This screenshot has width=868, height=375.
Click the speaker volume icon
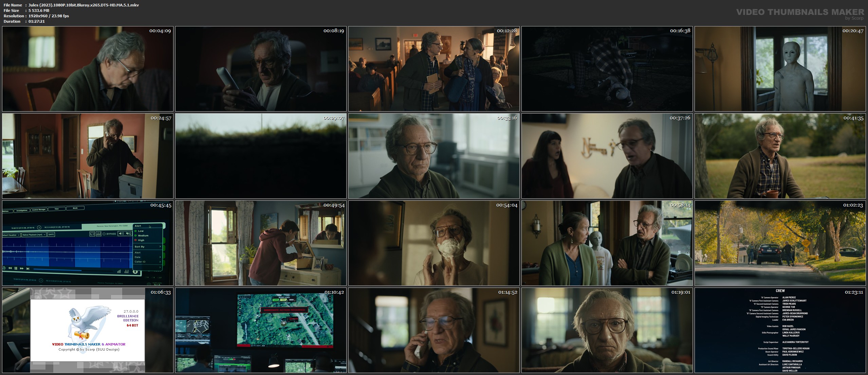pyautogui.click(x=121, y=234)
